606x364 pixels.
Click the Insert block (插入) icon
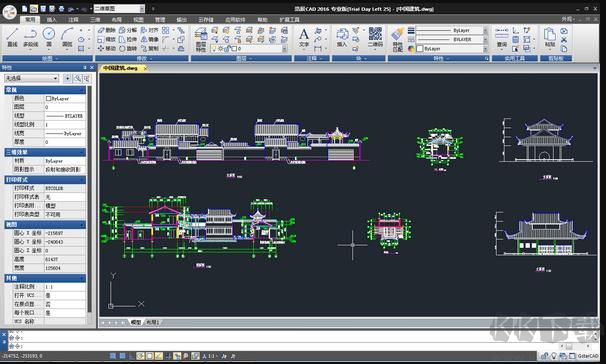342,37
